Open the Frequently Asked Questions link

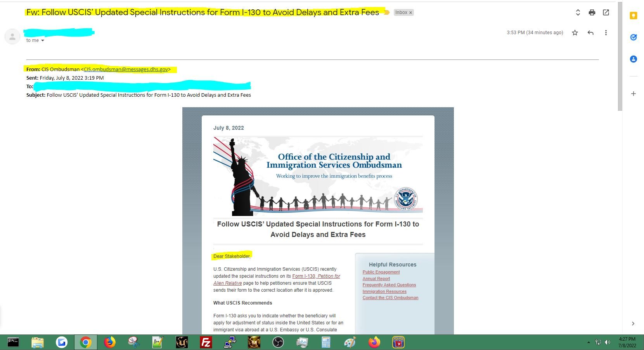pos(389,285)
